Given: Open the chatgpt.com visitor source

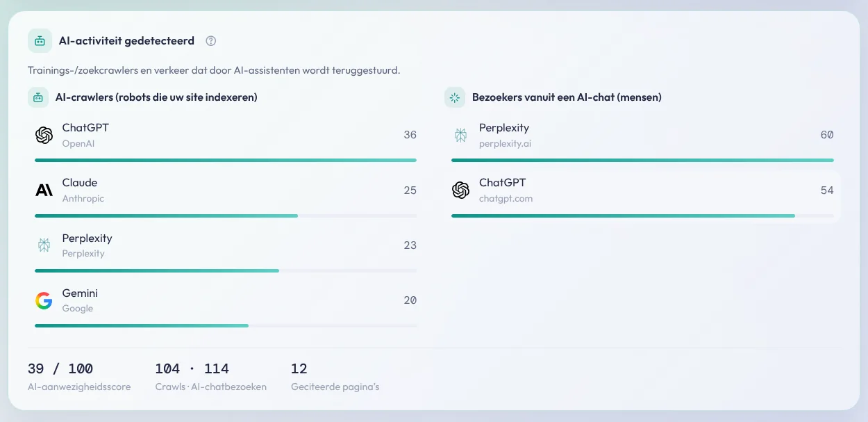Looking at the screenshot, I should (642, 197).
